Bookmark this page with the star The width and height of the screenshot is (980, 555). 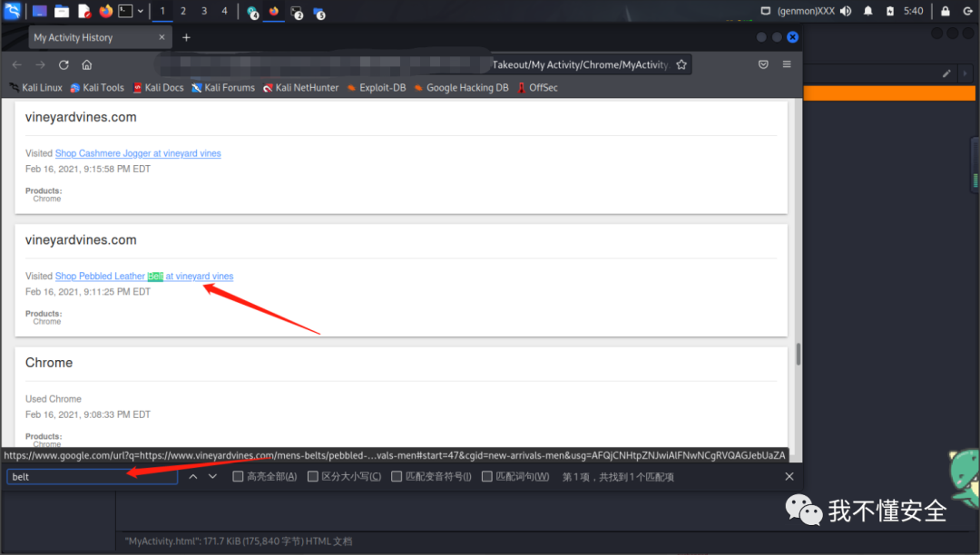point(681,65)
